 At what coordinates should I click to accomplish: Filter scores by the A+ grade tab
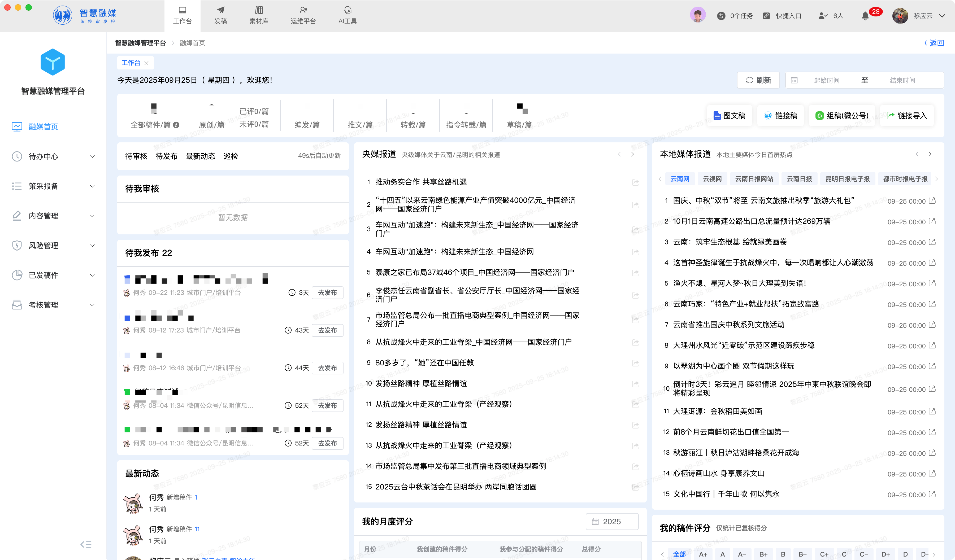703,554
